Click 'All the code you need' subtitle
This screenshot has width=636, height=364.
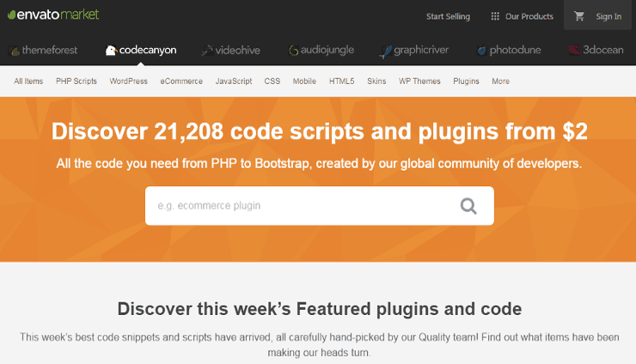click(319, 164)
